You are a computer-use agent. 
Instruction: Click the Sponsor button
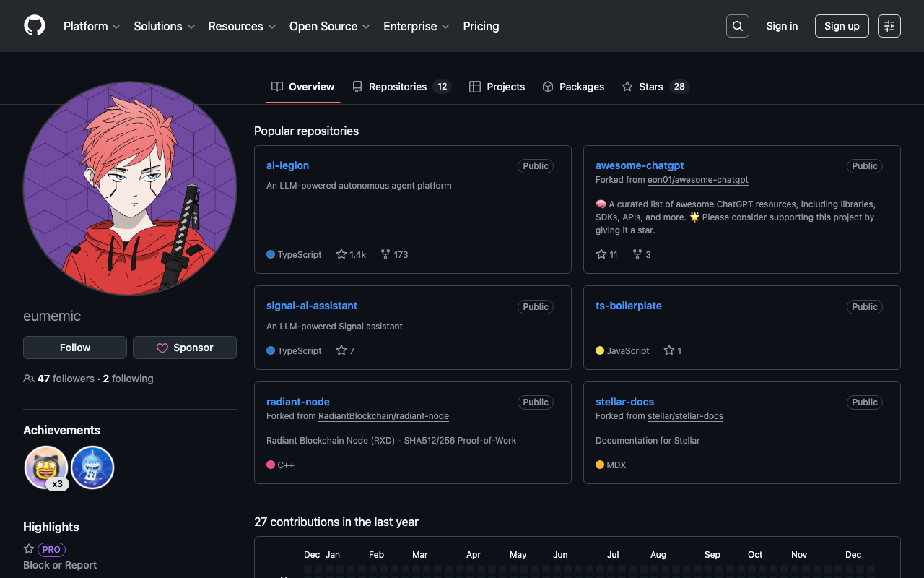185,348
